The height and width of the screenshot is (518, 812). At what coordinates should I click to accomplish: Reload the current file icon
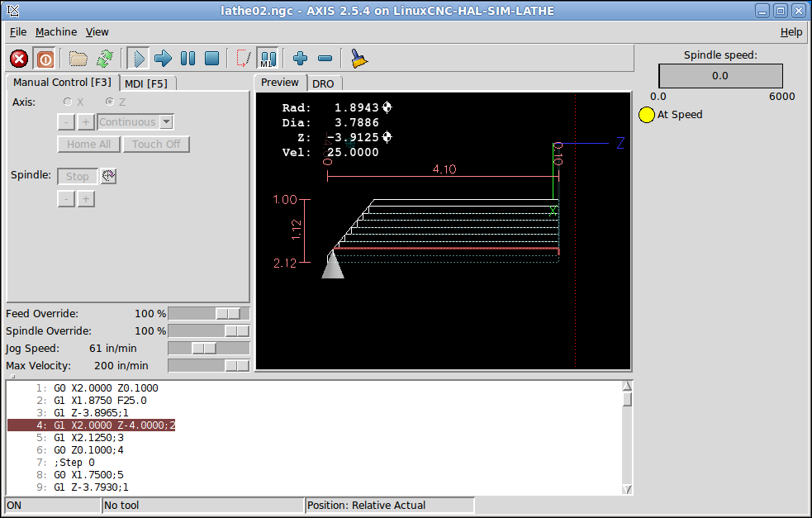(105, 59)
